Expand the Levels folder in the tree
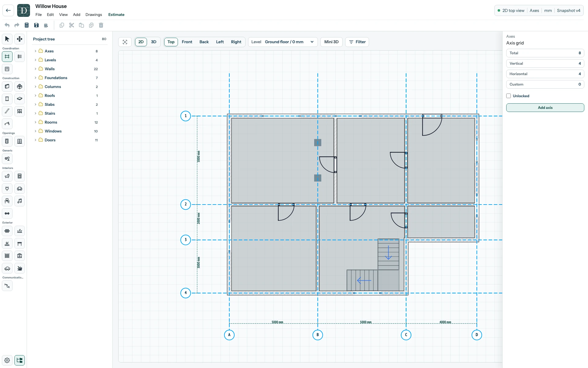The height and width of the screenshot is (368, 588). click(x=36, y=60)
